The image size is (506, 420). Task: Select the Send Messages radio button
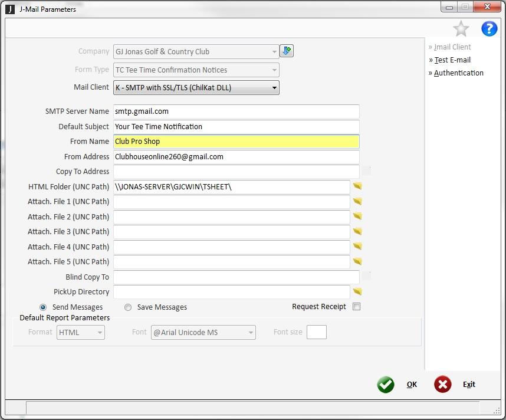[43, 307]
